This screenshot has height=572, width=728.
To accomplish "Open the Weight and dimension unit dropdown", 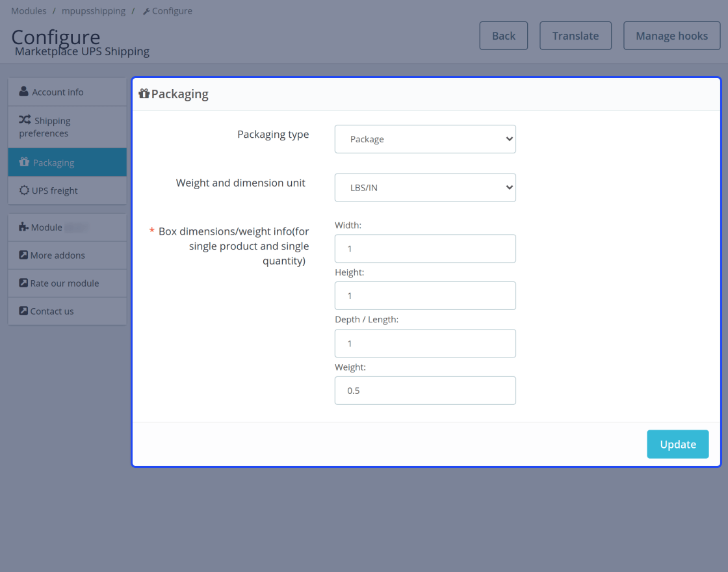I will pos(425,188).
